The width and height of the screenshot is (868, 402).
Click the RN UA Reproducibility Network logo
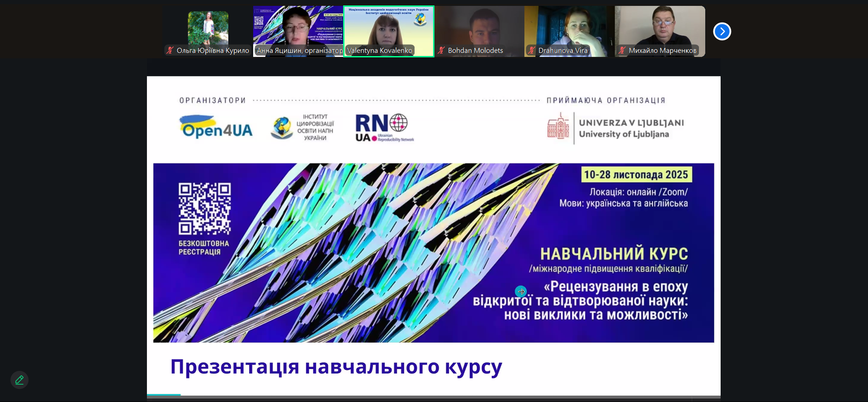pos(384,128)
